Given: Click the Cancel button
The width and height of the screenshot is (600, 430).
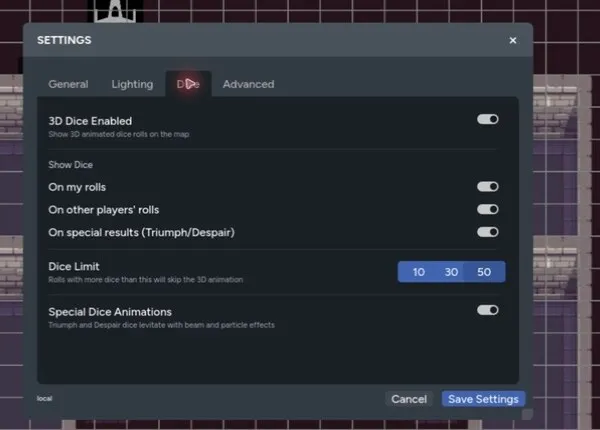Looking at the screenshot, I should (409, 399).
